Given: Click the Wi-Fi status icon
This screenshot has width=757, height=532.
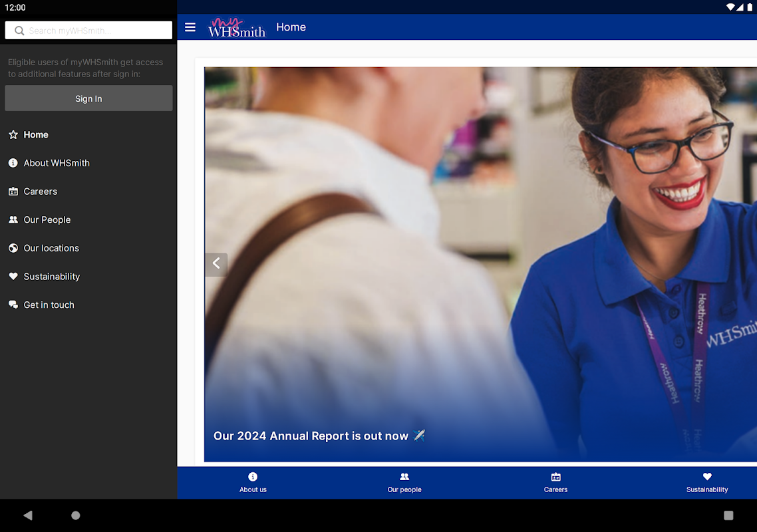Looking at the screenshot, I should click(730, 7).
